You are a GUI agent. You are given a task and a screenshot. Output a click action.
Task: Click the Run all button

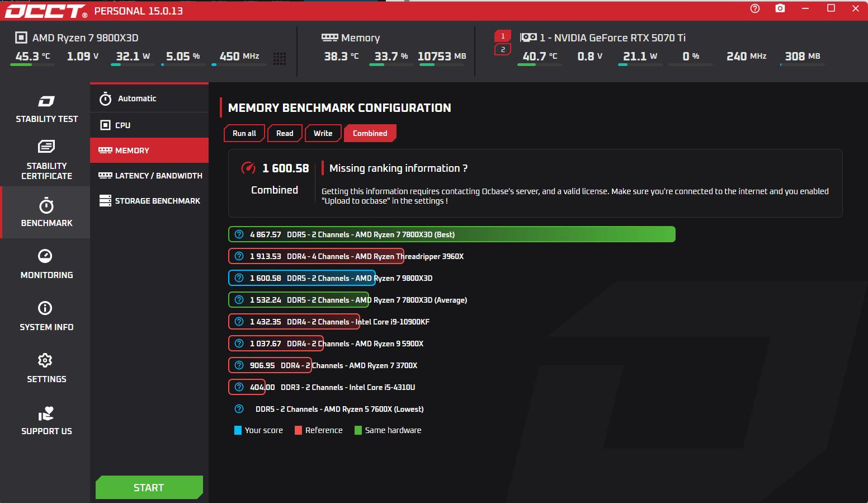(244, 133)
